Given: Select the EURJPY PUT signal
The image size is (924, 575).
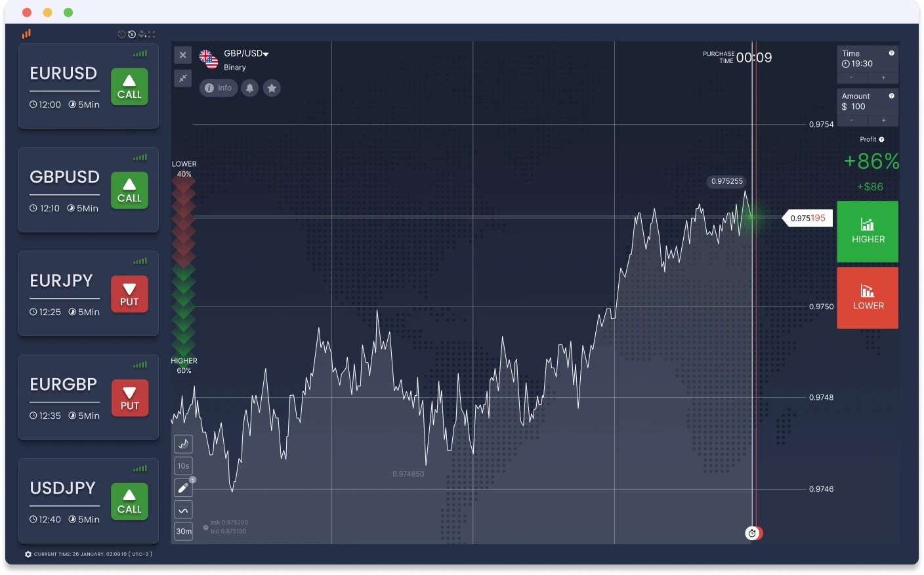Looking at the screenshot, I should [x=129, y=294].
